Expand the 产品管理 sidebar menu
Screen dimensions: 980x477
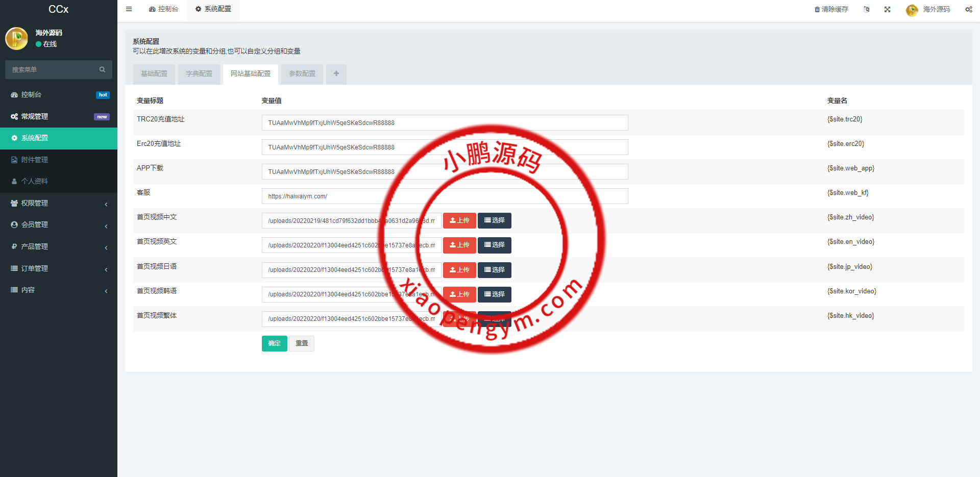pos(59,247)
